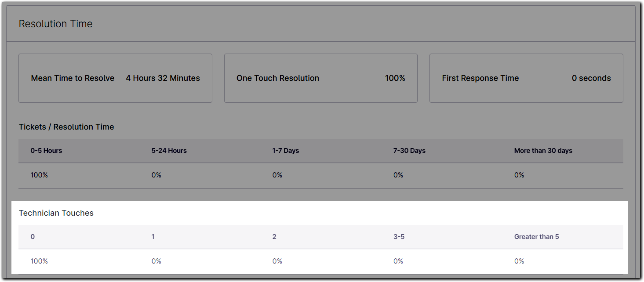Click the 100% One Touch Resolution value
This screenshot has height=282, width=644.
coord(395,78)
